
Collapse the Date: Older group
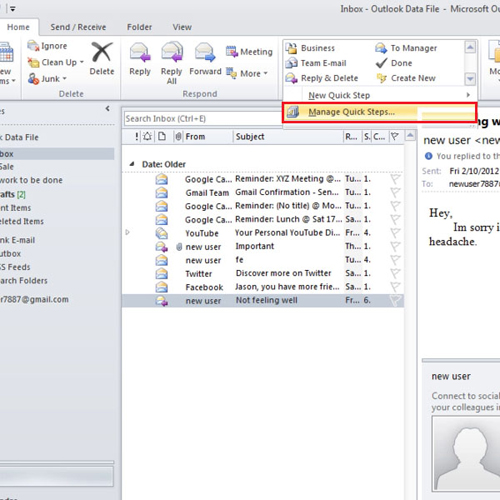click(132, 164)
